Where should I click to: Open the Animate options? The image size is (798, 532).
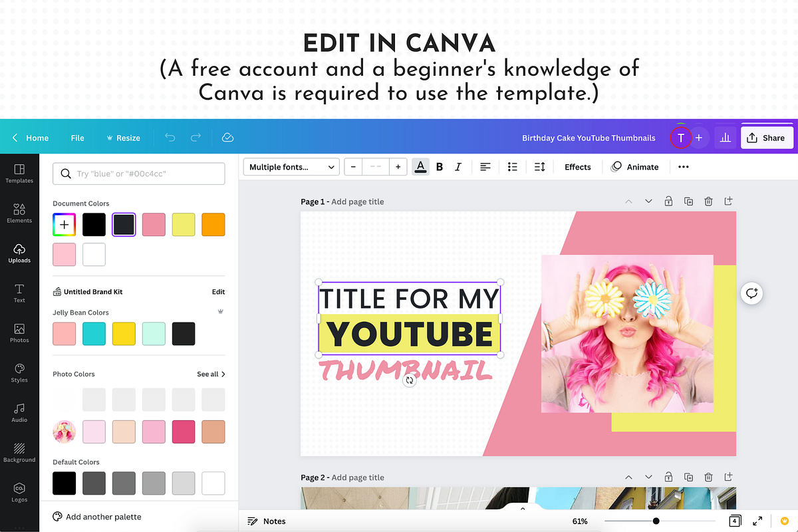(635, 167)
